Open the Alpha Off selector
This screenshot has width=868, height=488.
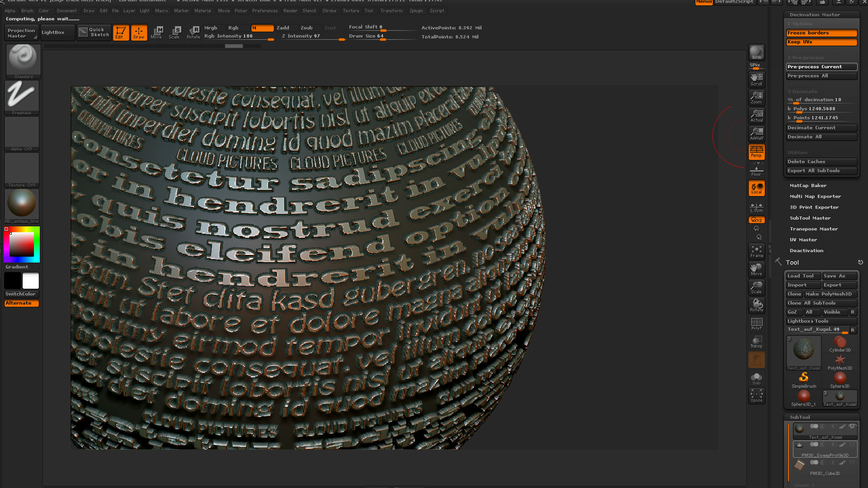coord(22,134)
